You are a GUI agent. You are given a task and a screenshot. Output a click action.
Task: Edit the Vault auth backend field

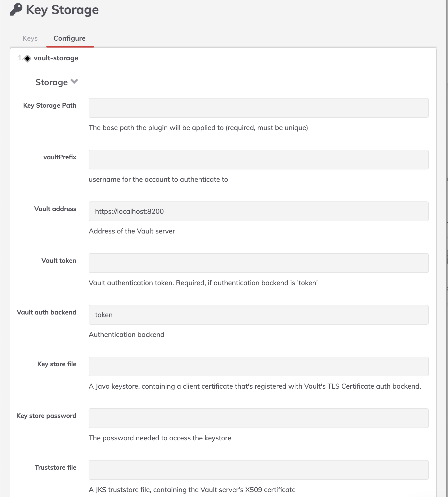coord(258,315)
